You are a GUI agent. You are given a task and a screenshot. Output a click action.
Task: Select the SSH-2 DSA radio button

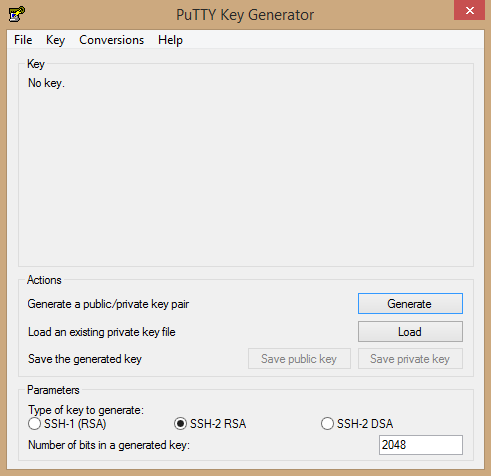pos(327,424)
